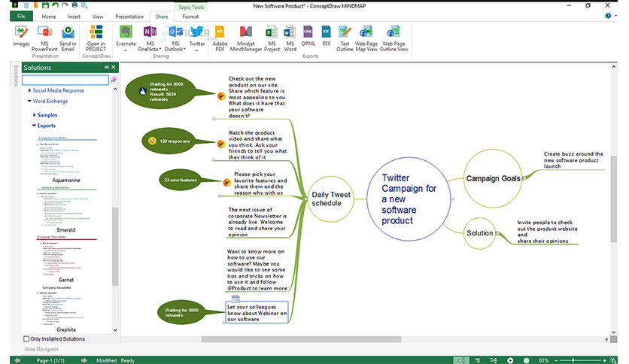The height and width of the screenshot is (364, 629).
Task: Click the Save icon in quick access toolbar
Action: click(x=45, y=5)
